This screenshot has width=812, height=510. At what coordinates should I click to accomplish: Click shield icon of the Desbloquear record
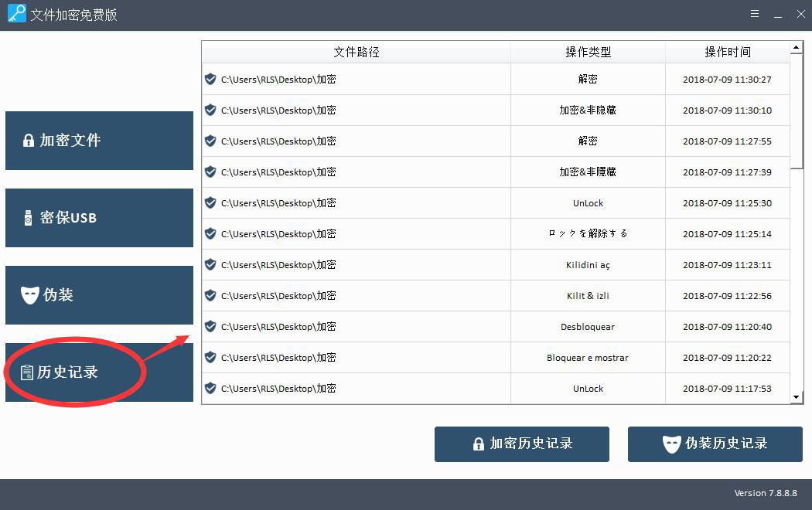(210, 326)
